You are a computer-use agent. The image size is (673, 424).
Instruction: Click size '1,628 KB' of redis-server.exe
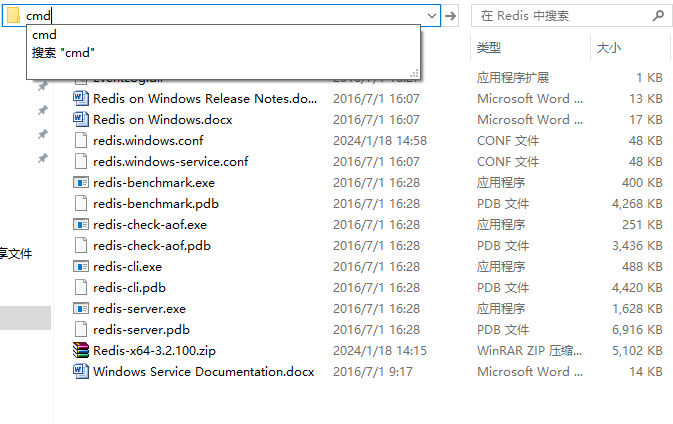coord(637,309)
